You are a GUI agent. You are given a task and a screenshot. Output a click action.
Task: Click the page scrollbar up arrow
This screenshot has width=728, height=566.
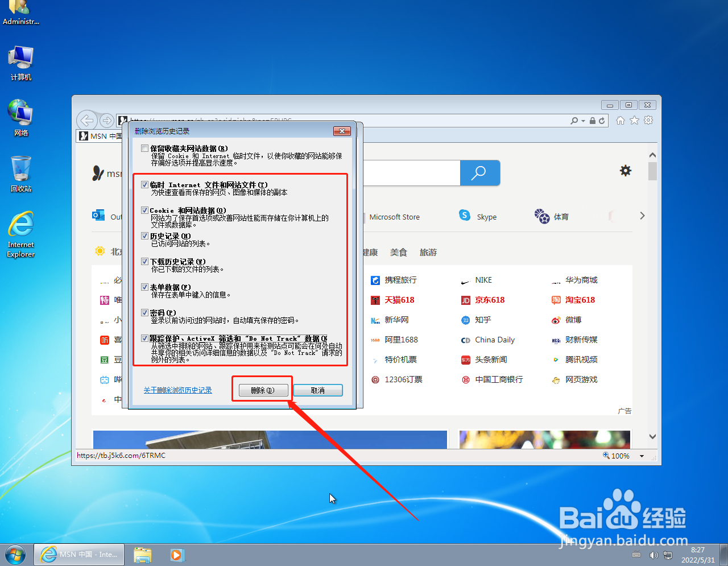pos(652,155)
